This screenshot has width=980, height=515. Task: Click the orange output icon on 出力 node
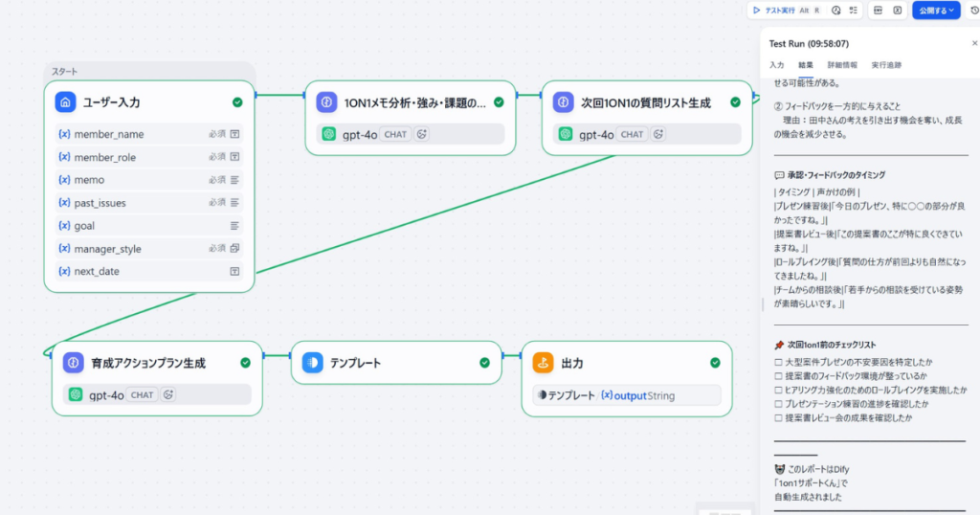point(544,363)
